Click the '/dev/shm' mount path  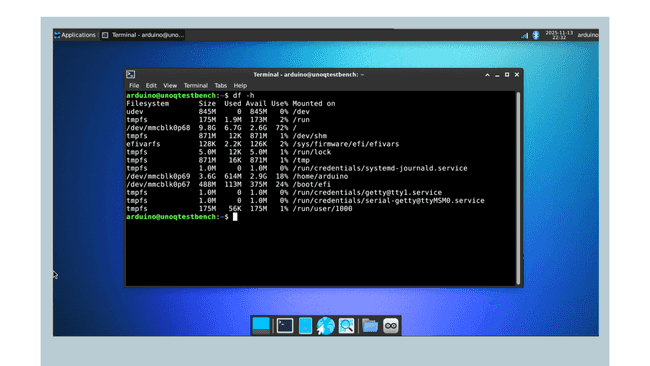click(x=310, y=136)
